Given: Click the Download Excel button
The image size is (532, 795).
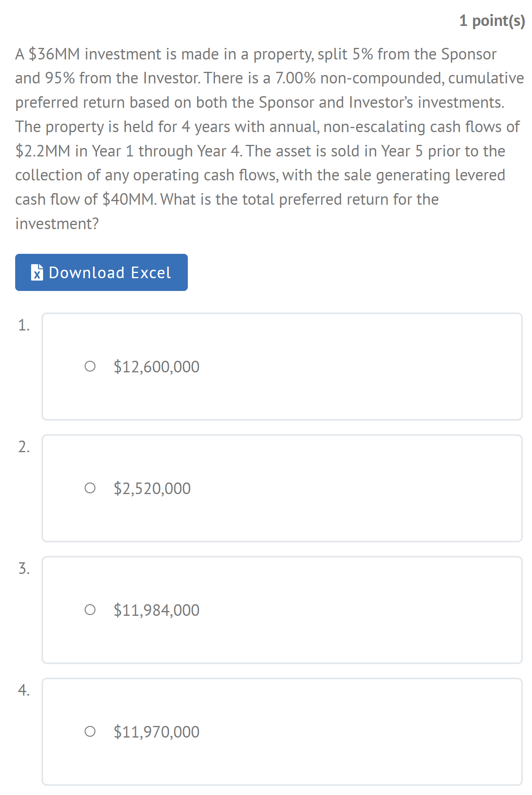Looking at the screenshot, I should [101, 272].
